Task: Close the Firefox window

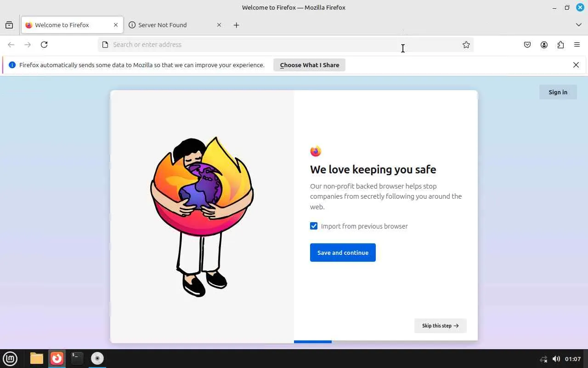Action: coord(580,7)
